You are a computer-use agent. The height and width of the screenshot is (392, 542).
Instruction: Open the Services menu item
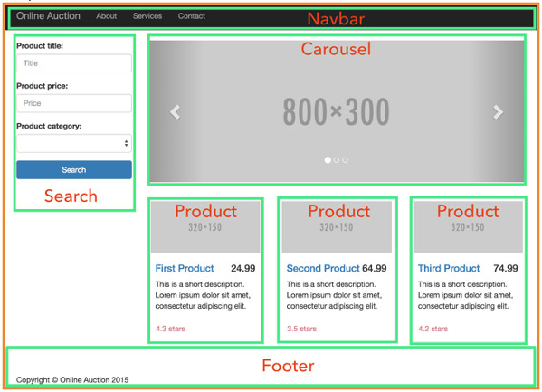147,16
